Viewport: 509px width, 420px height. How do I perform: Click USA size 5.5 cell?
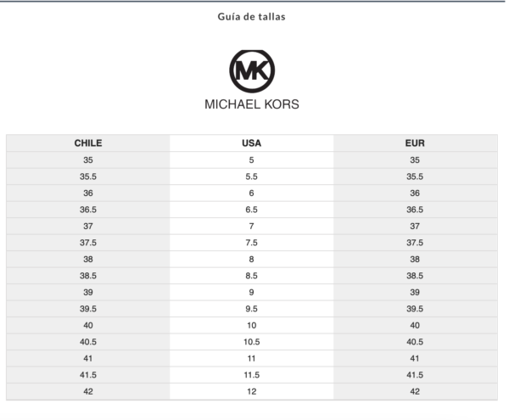[x=252, y=176]
